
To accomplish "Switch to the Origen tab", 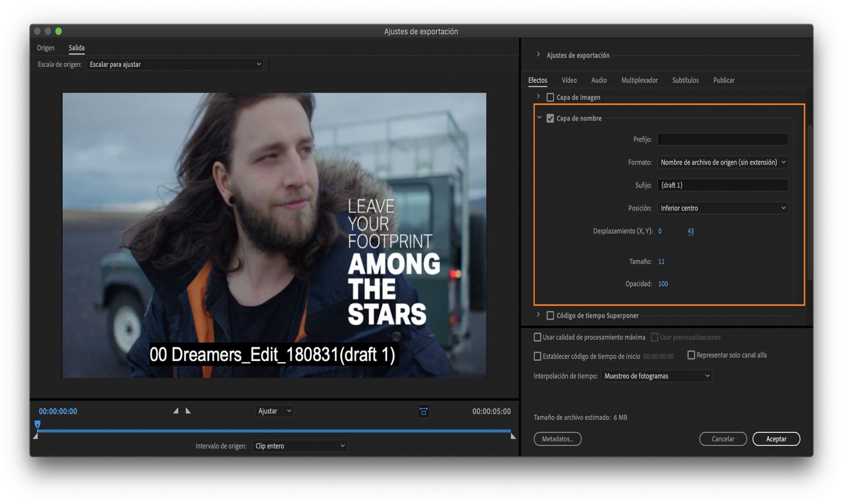I will tap(46, 48).
